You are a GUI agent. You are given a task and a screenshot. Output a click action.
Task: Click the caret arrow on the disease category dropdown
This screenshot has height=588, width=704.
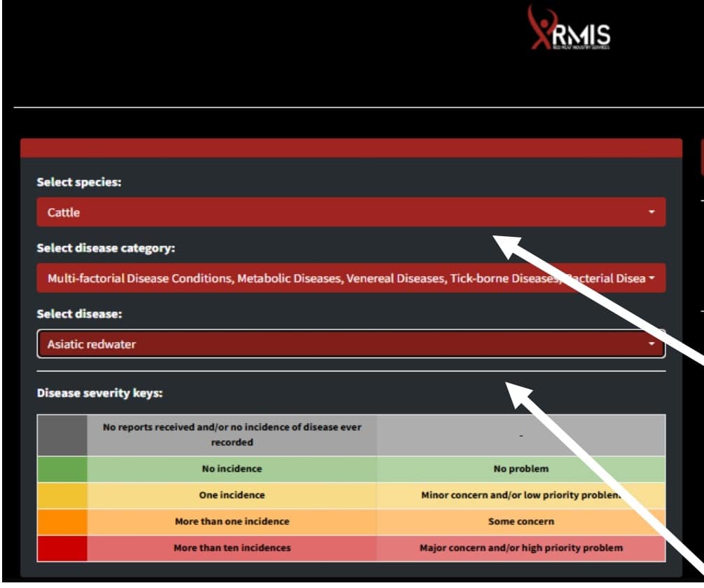pos(652,278)
